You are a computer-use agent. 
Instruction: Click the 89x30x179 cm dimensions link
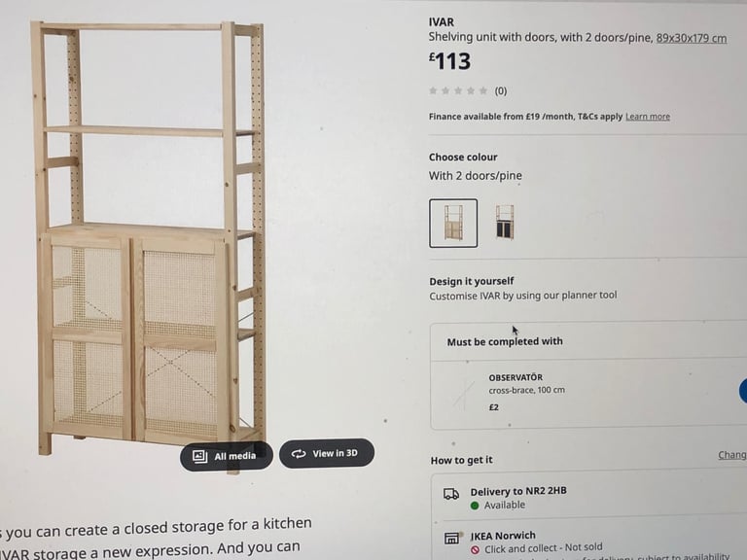point(692,38)
